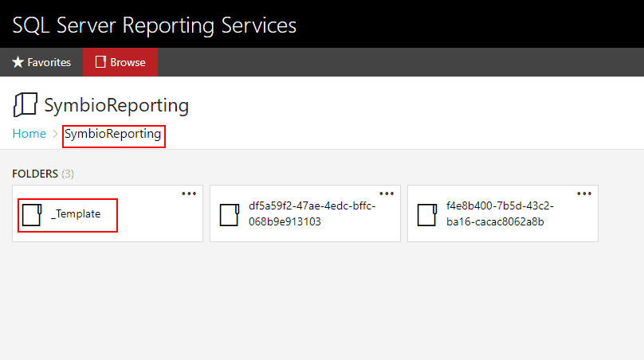Click SymbioReporting in the breadcrumb trail
644x360 pixels.
point(112,134)
